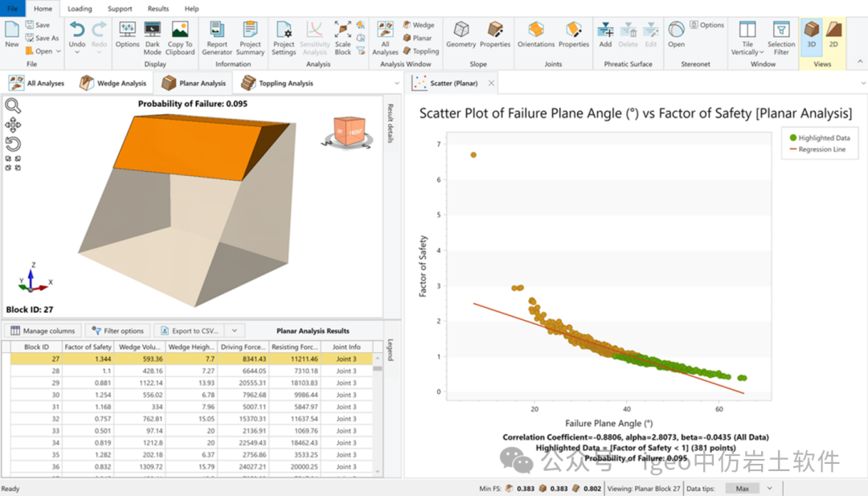Open Planar analysis window from ribbon

click(417, 38)
